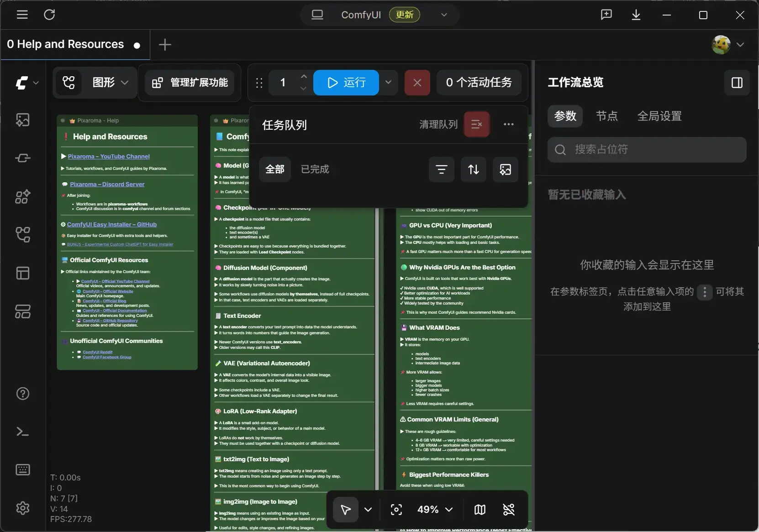Click the batch count field showing 1
The image size is (759, 532).
[283, 83]
